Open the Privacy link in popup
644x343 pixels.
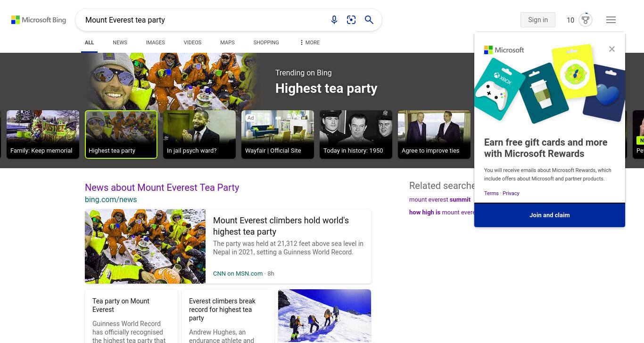[x=511, y=193]
